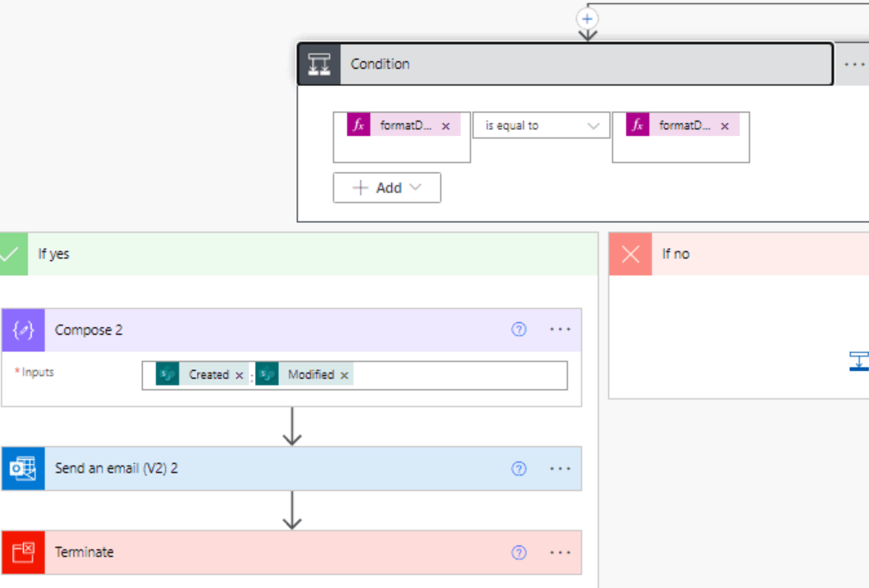The width and height of the screenshot is (869, 588).
Task: Open Send an email (V2) 2 ellipsis menu
Action: pos(560,469)
